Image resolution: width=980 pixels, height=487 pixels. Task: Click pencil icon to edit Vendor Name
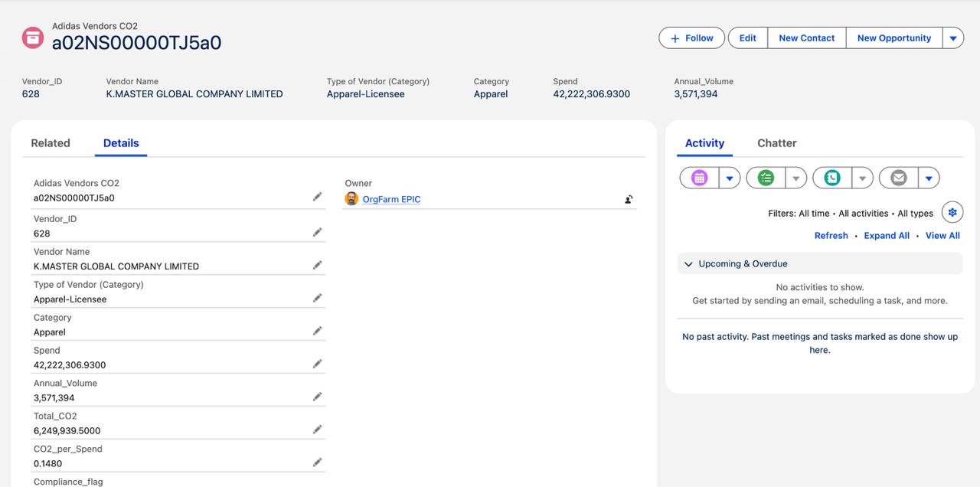317,265
